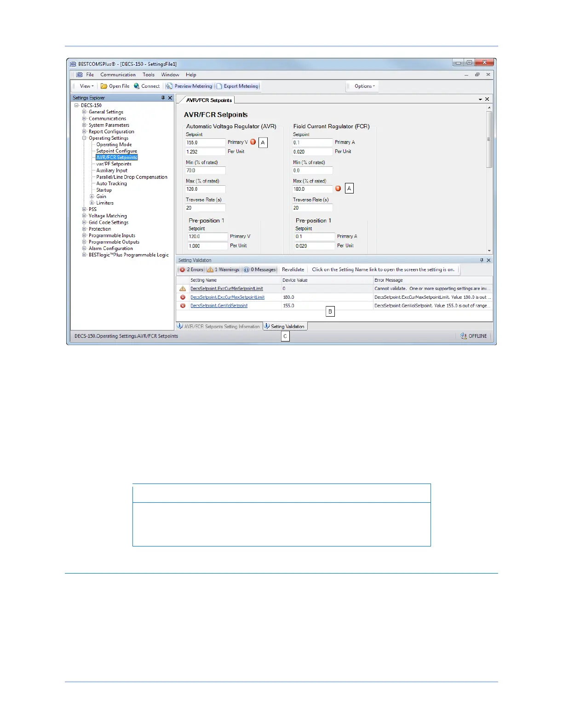563x728 pixels.
Task: Open the tab list dropdown arrow
Action: click(x=480, y=99)
